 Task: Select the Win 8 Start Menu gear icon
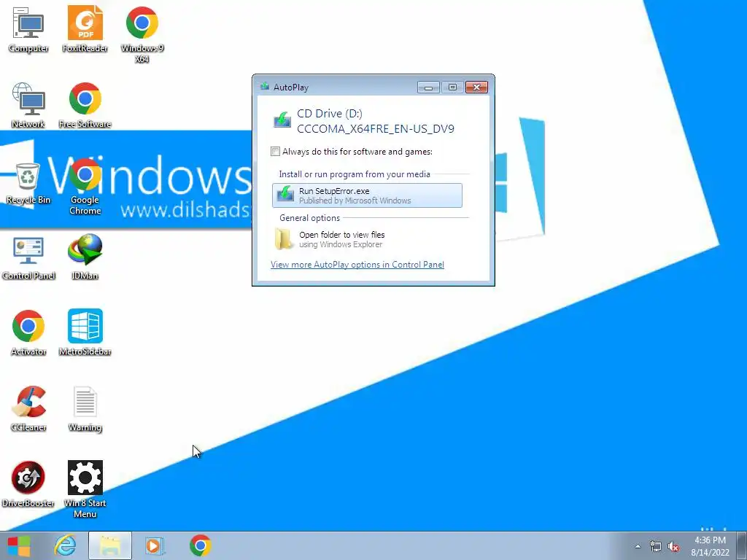tap(85, 489)
